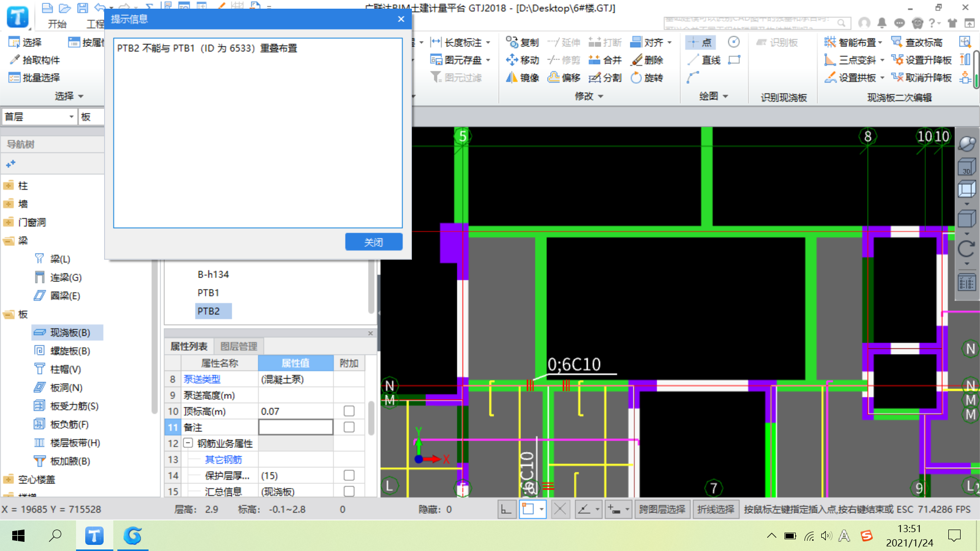Switch to the 图层管理 tab
This screenshot has height=551, width=980.
(x=239, y=346)
